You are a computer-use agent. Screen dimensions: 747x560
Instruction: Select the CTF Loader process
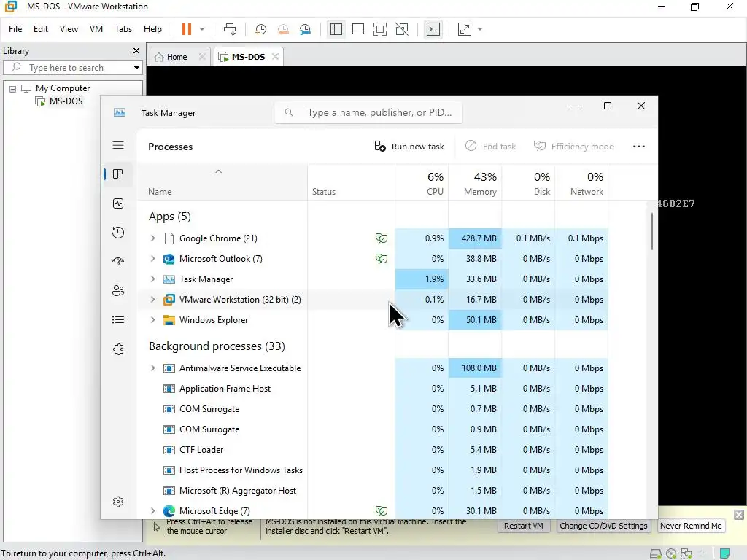pyautogui.click(x=372, y=449)
